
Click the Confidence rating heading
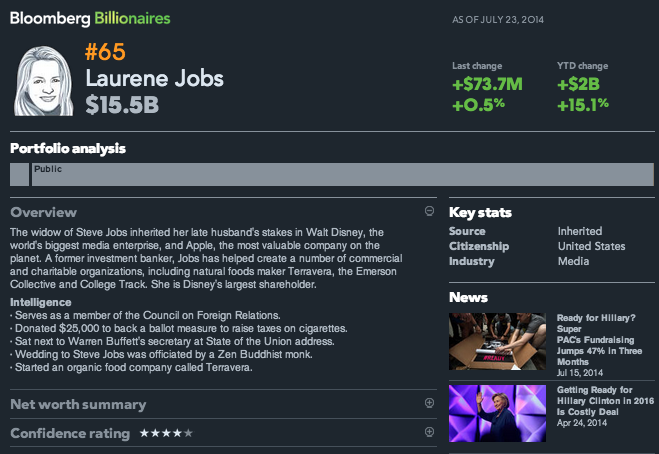pos(70,433)
